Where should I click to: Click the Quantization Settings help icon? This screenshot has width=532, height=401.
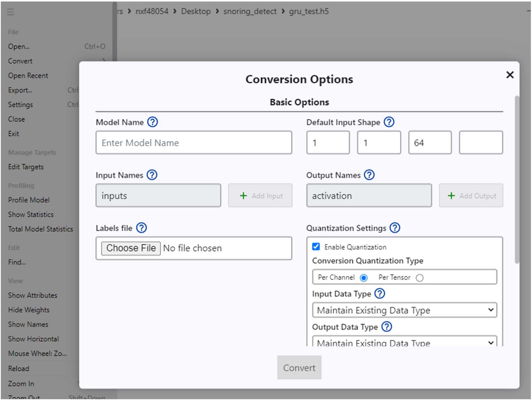coord(395,228)
